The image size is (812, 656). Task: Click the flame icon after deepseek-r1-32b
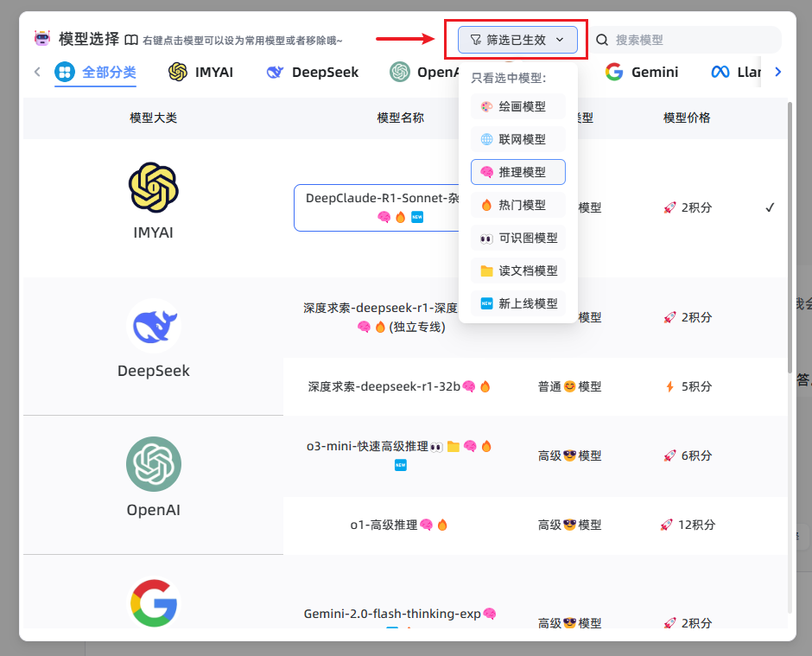(485, 386)
